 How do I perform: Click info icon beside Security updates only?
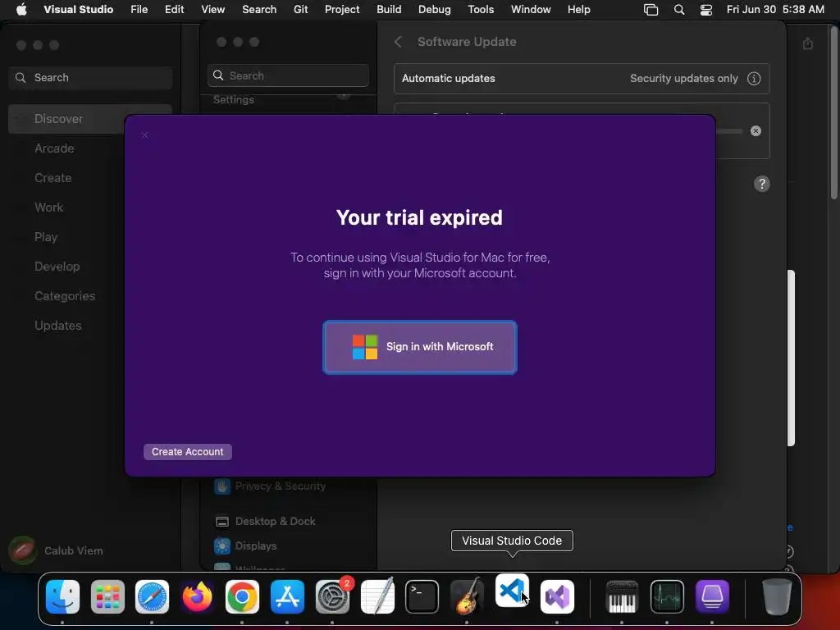[x=754, y=78]
